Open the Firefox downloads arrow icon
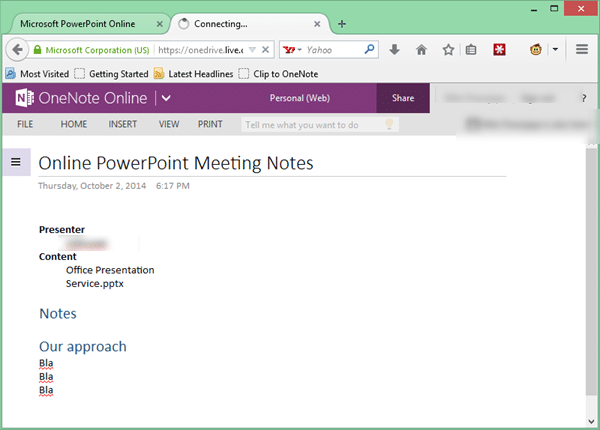 pyautogui.click(x=395, y=49)
